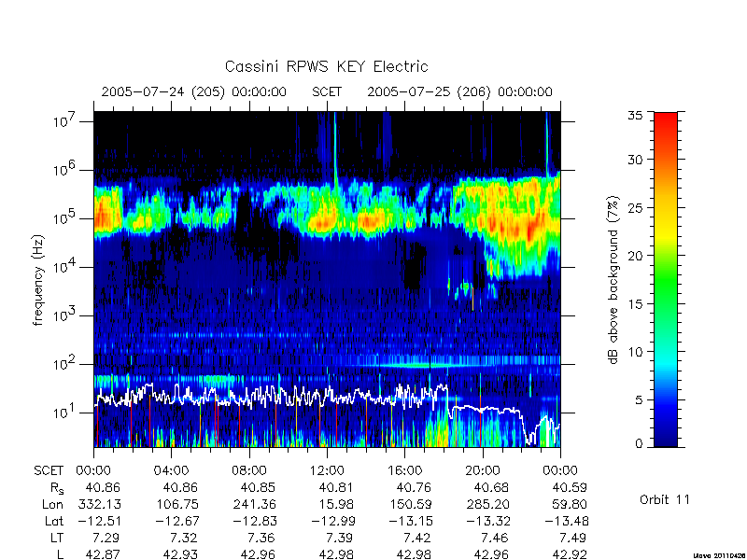Image resolution: width=747 pixels, height=560 pixels.
Task: Click the LT row label
Action: point(57,539)
